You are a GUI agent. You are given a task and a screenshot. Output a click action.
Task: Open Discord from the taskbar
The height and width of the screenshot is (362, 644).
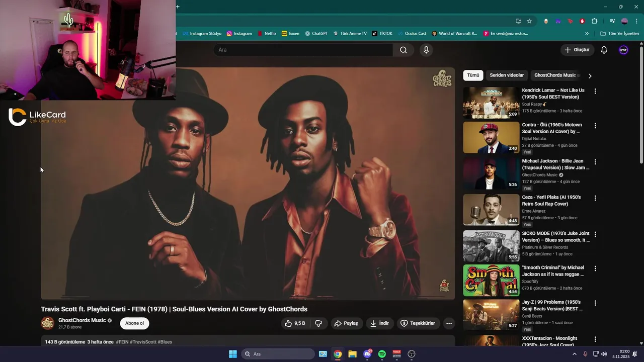click(x=367, y=354)
